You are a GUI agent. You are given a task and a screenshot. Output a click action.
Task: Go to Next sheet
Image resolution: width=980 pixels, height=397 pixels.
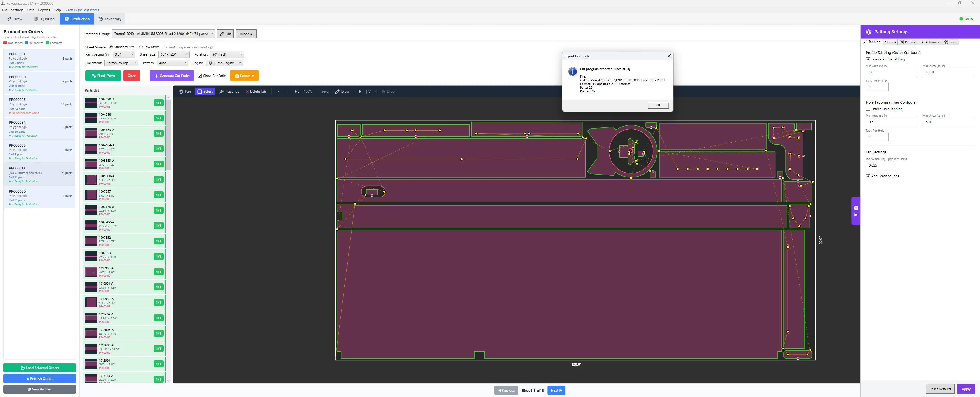[x=556, y=390]
